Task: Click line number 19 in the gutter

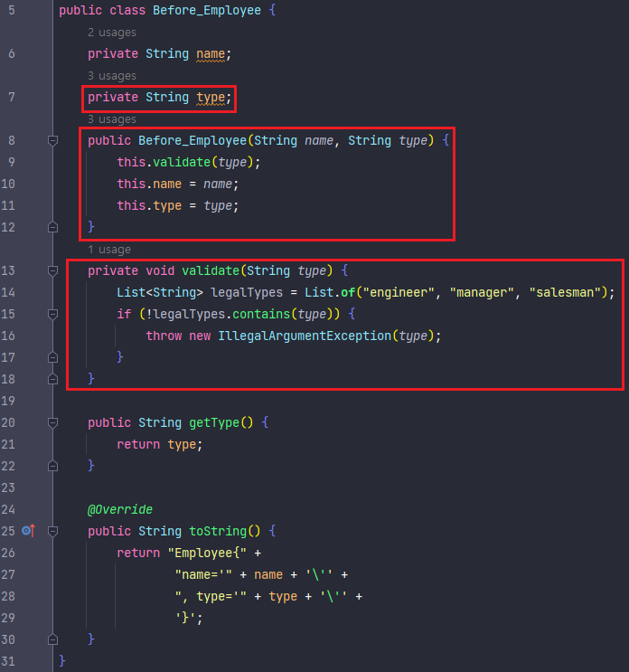Action: 8,402
